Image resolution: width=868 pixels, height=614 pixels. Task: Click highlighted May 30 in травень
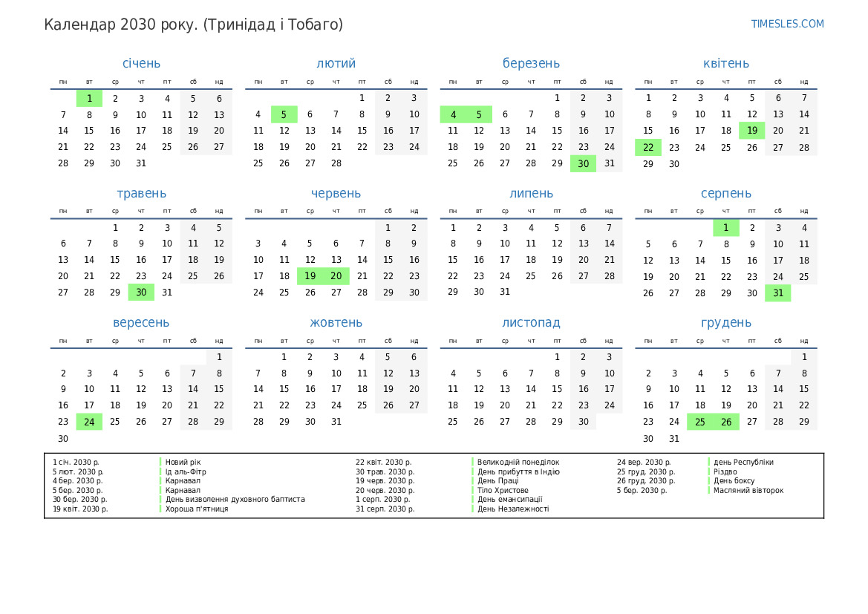pos(141,293)
